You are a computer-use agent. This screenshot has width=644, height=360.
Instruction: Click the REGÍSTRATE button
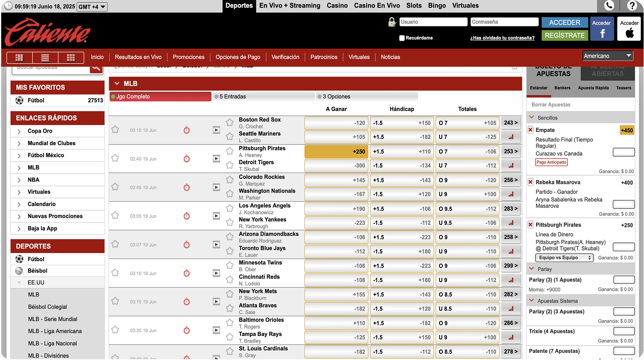click(x=564, y=35)
